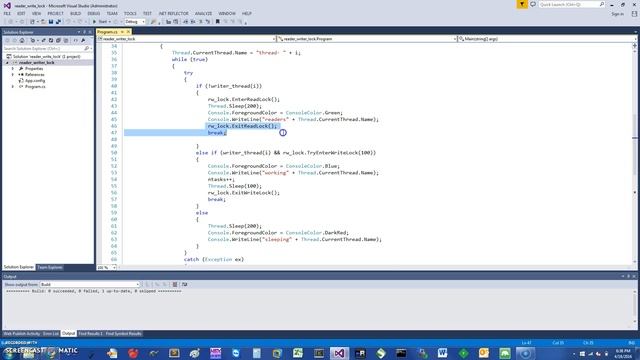Click the notification flag icon in title bar
640x360 pixels.
click(x=522, y=4)
